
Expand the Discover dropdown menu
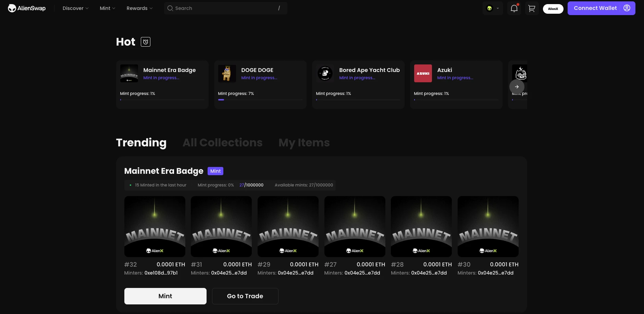click(x=75, y=8)
